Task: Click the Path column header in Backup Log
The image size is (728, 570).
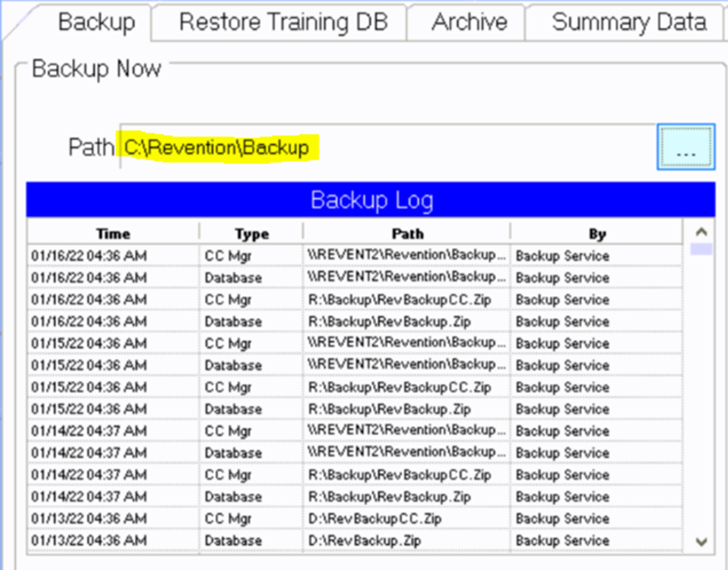Action: [x=407, y=234]
